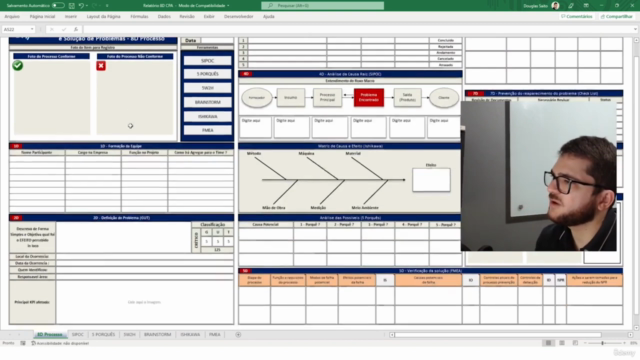Click inside the formula bar input

coord(357,29)
